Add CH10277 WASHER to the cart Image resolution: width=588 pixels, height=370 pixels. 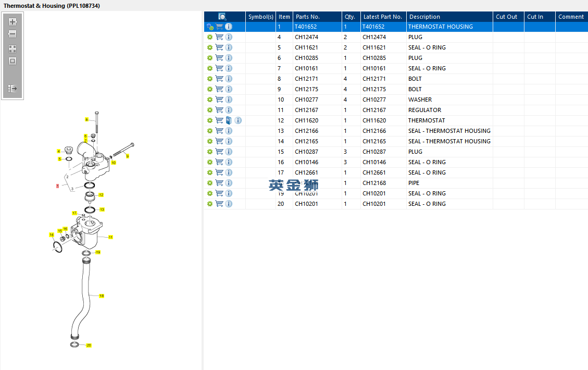click(219, 100)
